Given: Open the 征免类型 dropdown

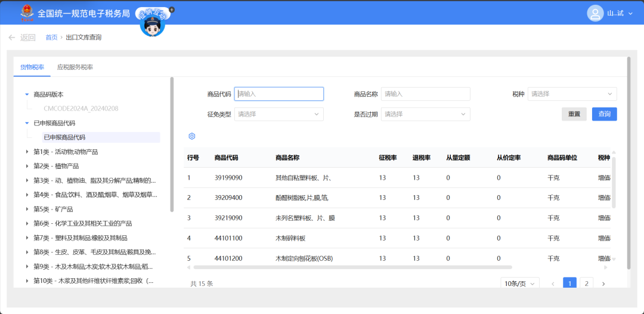Looking at the screenshot, I should [x=279, y=114].
